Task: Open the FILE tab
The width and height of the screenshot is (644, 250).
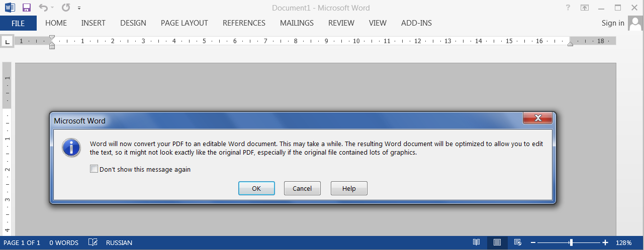Action: point(18,23)
